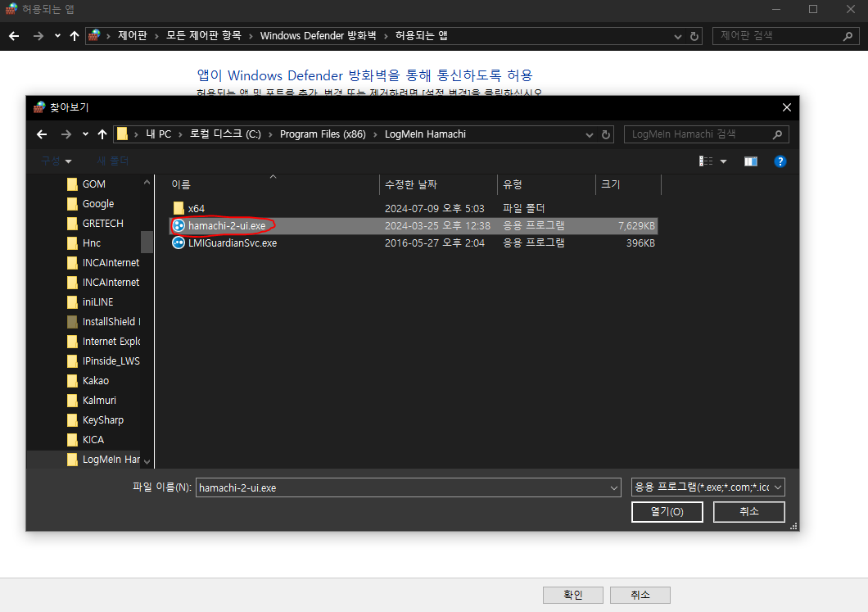
Task: Click the view layout icon in the toolbar
Action: (706, 161)
